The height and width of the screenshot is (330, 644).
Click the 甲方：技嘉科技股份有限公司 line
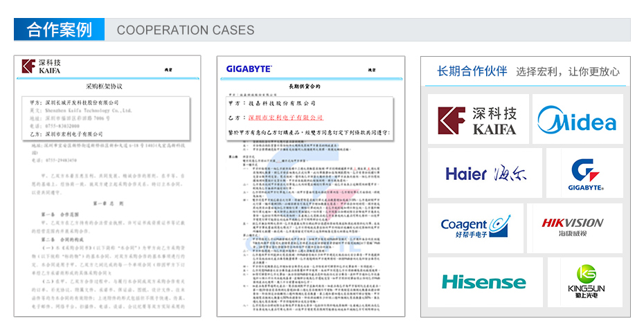click(x=272, y=104)
